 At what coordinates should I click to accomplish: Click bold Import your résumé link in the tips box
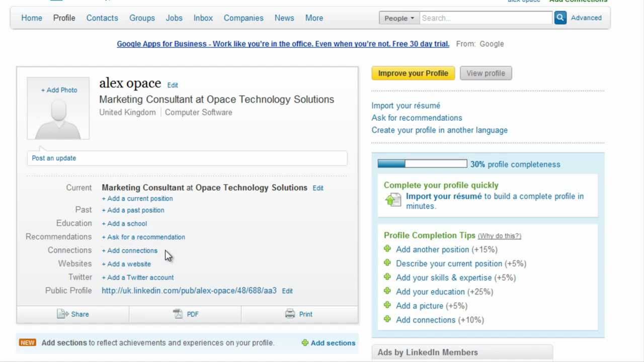tap(444, 196)
